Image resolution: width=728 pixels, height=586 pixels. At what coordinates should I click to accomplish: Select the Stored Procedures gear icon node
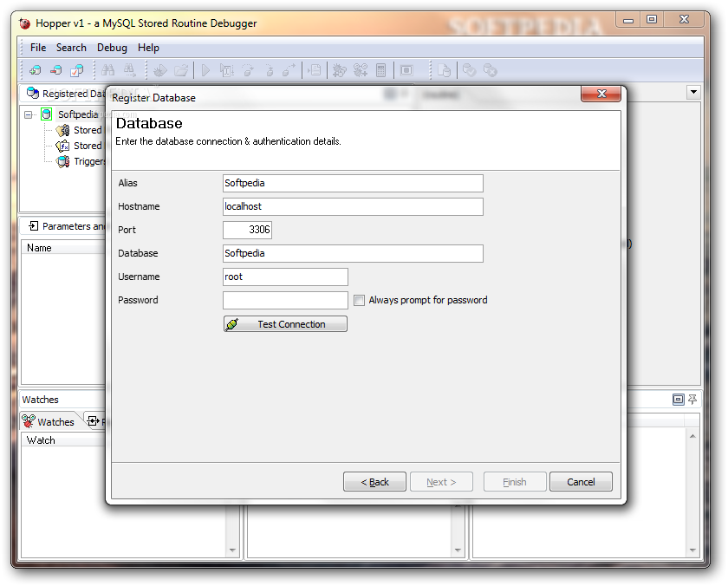62,131
